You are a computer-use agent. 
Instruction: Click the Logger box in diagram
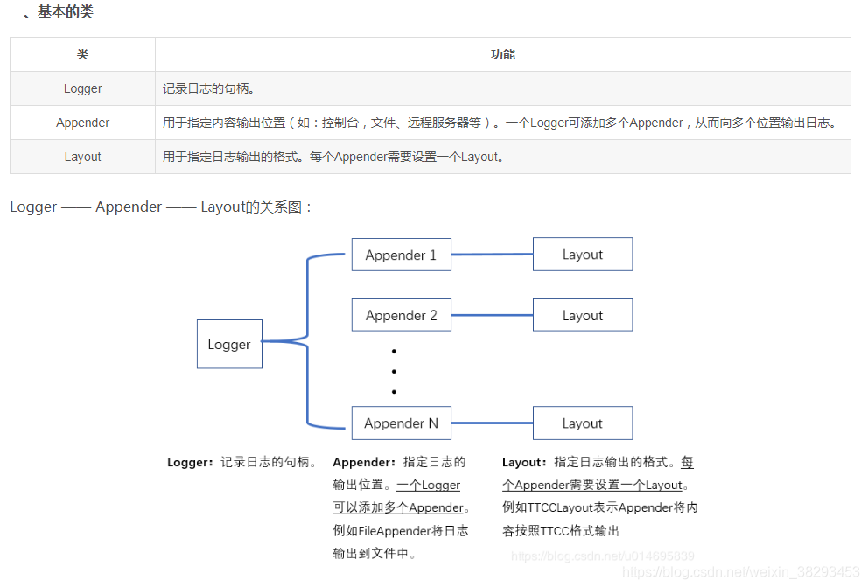coord(229,344)
